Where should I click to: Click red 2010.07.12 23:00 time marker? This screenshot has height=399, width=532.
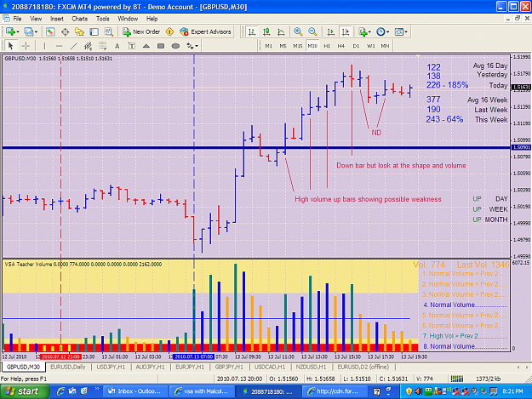click(60, 356)
